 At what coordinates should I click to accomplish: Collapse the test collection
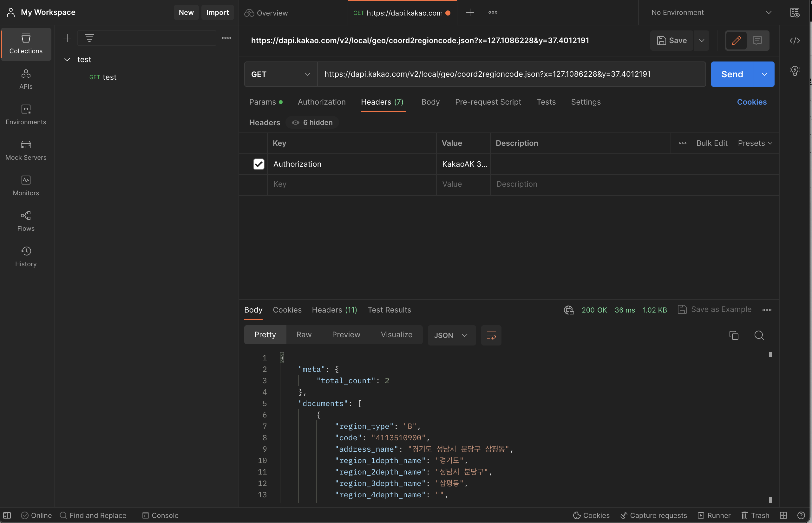click(x=67, y=60)
